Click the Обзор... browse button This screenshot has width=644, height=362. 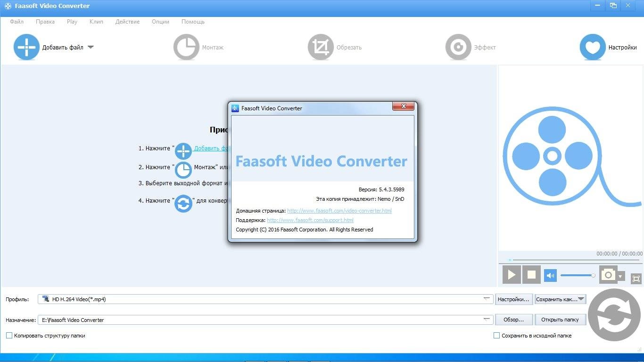(x=513, y=320)
